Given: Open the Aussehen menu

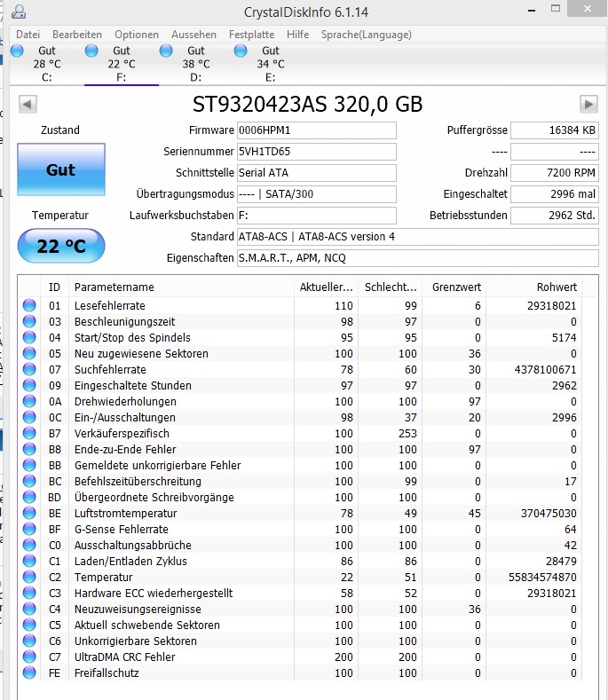Looking at the screenshot, I should coord(193,35).
